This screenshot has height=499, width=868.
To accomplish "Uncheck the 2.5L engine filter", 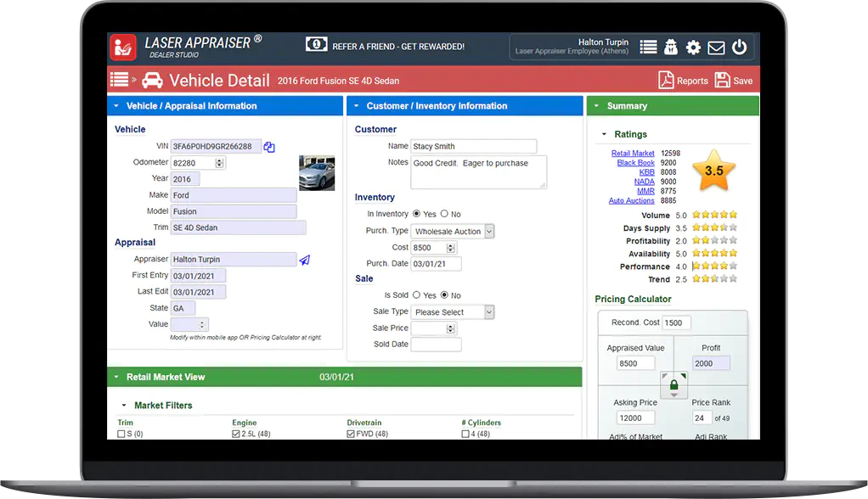I will pyautogui.click(x=234, y=432).
